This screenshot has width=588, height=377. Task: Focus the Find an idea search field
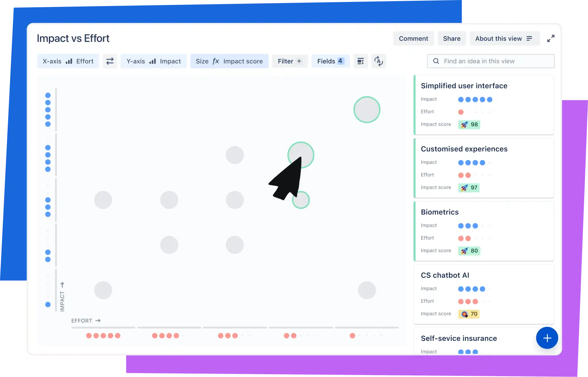(491, 61)
